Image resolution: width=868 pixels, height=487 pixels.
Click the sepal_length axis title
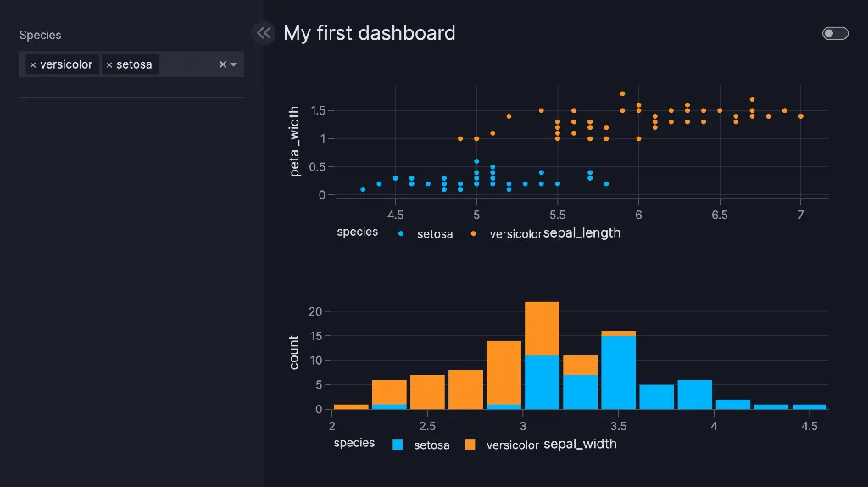[581, 233]
